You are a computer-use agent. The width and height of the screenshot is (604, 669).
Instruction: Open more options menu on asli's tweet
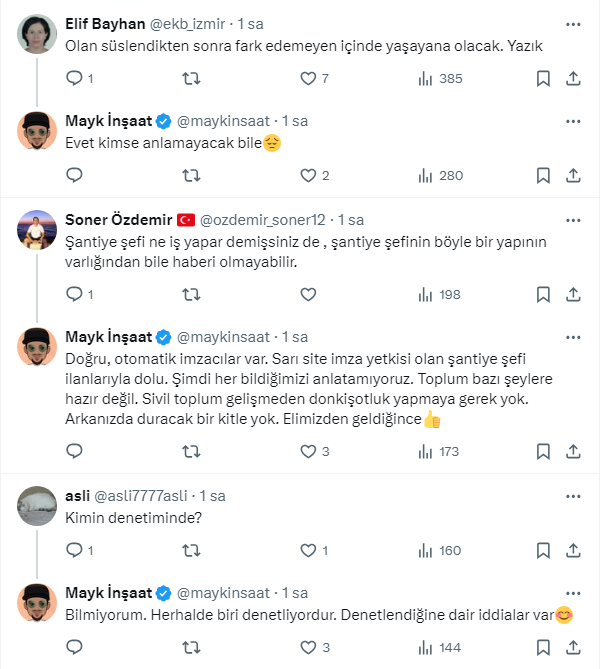tap(574, 496)
